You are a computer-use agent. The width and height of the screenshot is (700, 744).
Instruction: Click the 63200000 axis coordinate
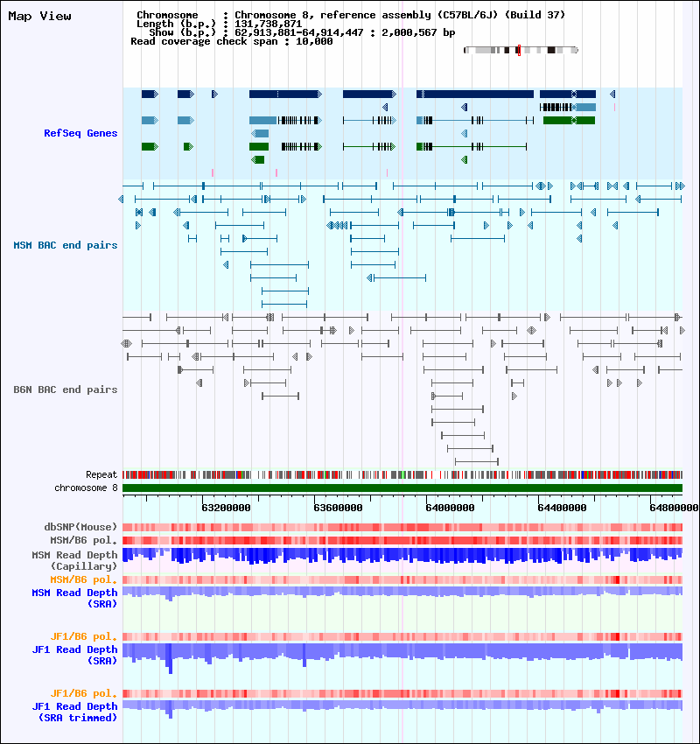226,508
